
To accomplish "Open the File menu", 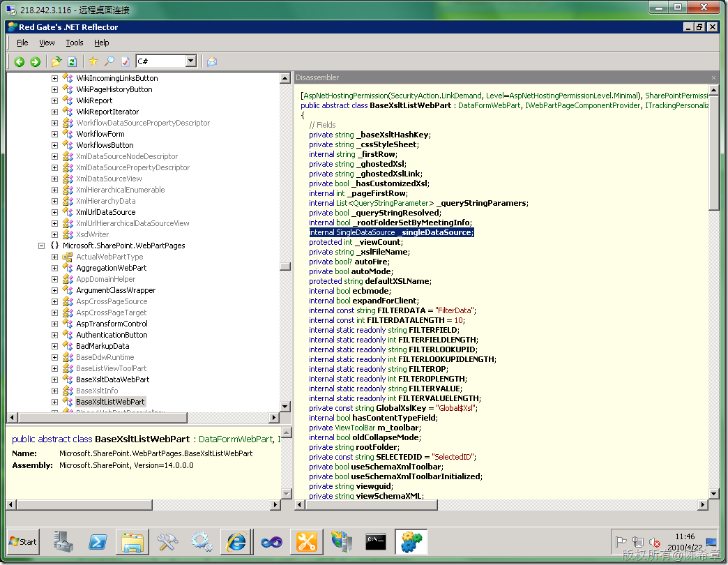I will [x=22, y=43].
